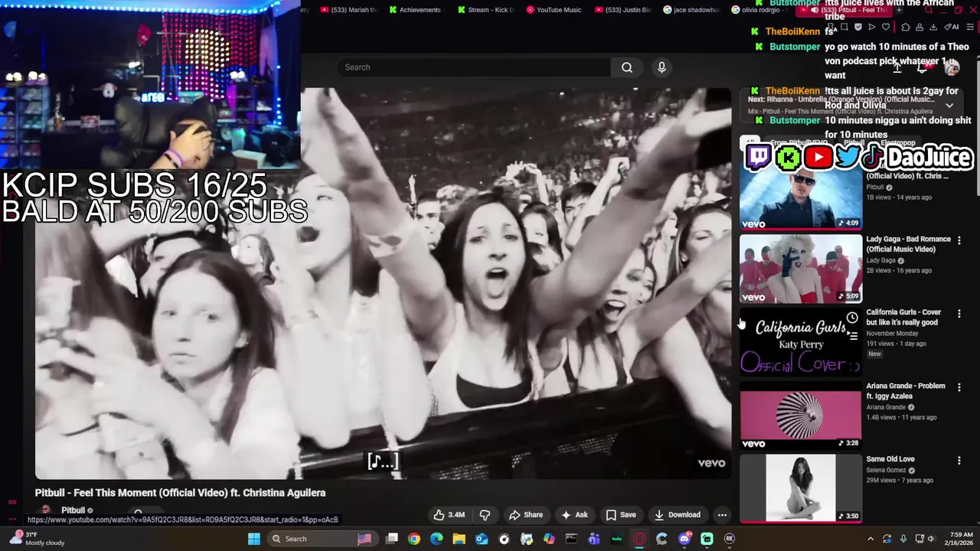
Task: Click the vevo watermark in video
Action: pyautogui.click(x=711, y=462)
